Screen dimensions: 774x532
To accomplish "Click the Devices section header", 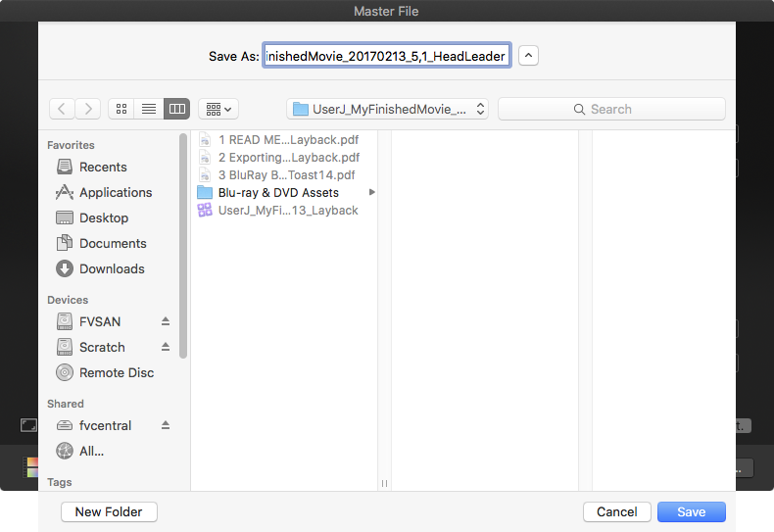I will 68,300.
